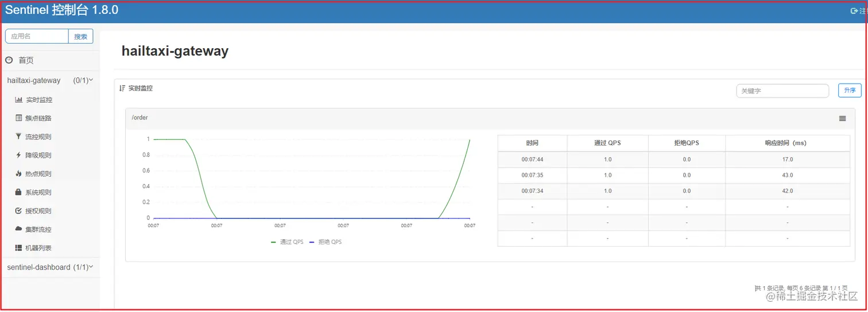The width and height of the screenshot is (868, 312).
Task: Open the 系统规则 sidebar menu item
Action: pyautogui.click(x=34, y=192)
